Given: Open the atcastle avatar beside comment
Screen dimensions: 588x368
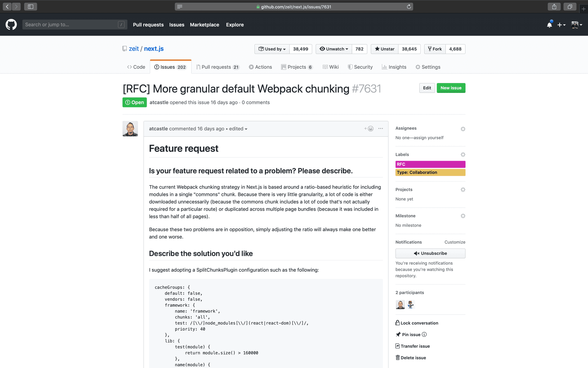Looking at the screenshot, I should pos(130,128).
